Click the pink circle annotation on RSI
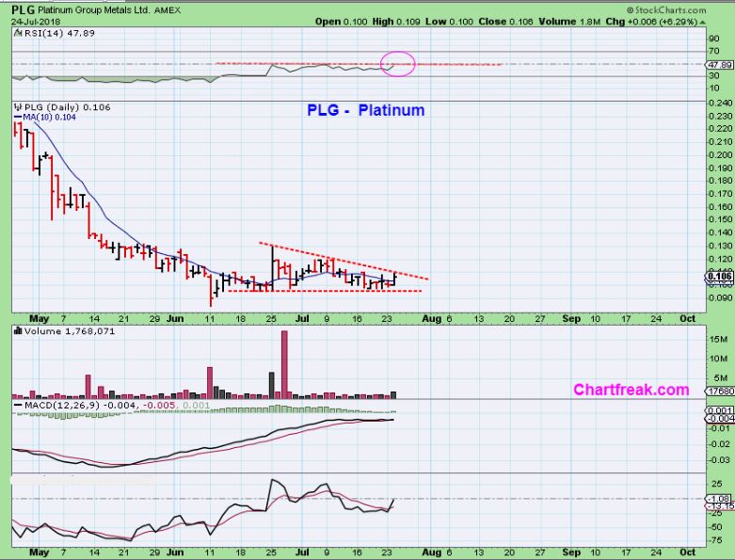 pos(398,64)
